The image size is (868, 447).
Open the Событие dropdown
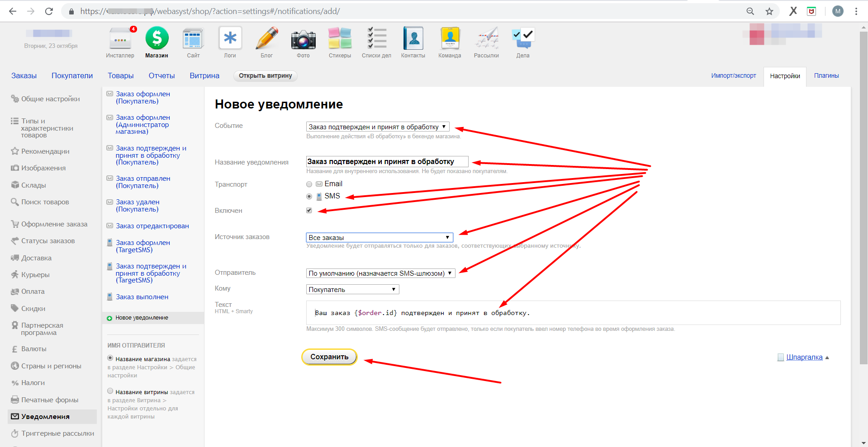(378, 127)
